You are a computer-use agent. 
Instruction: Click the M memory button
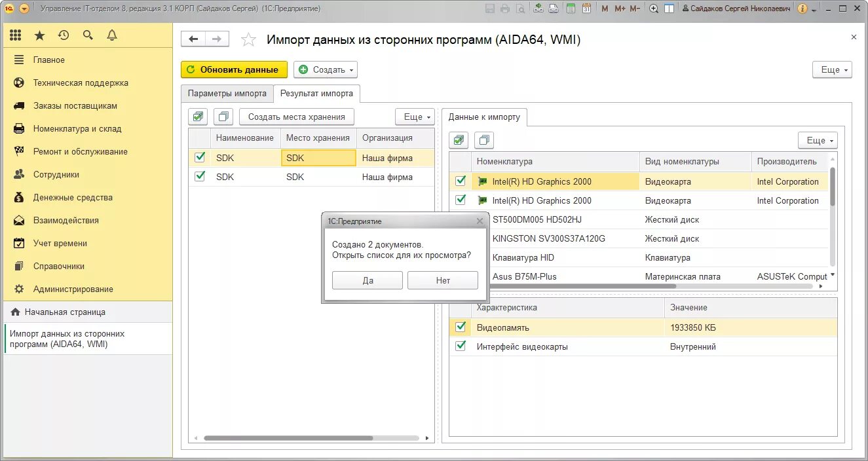[605, 9]
